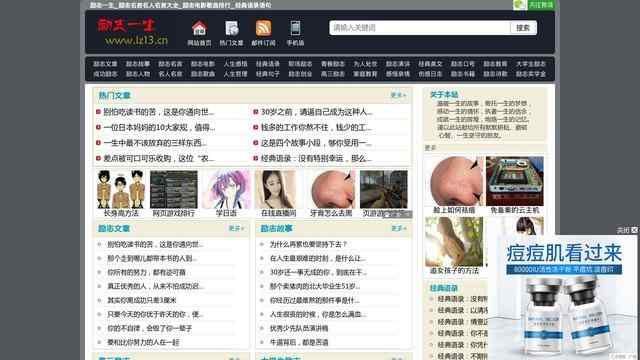Expand more in 热门文章 section

(x=398, y=95)
